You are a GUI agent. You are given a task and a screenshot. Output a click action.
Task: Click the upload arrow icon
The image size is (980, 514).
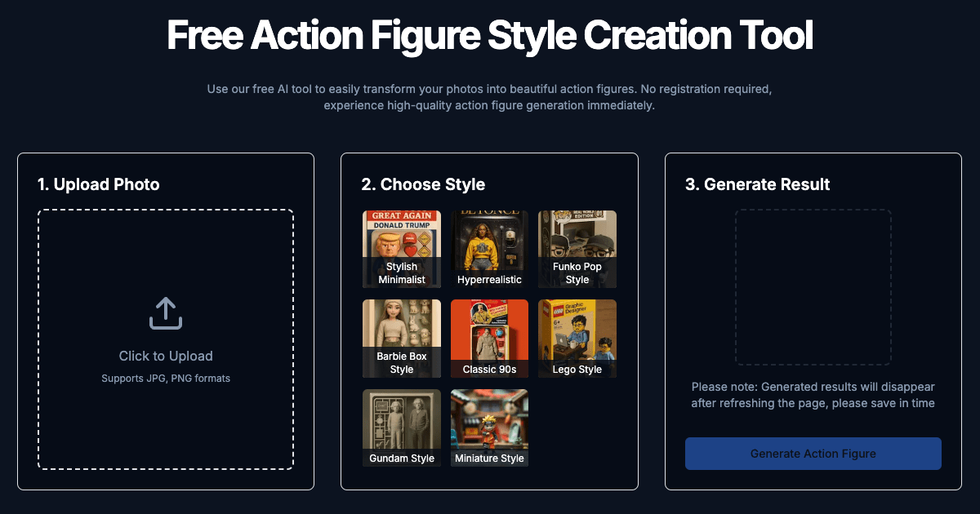pos(165,314)
